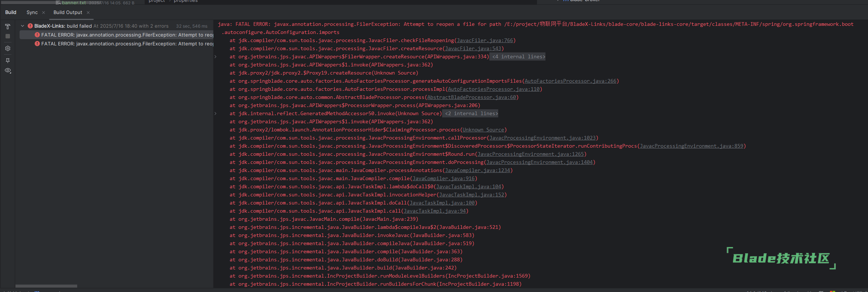Open build settings gear icon
Screen dimensions: 868x292
tap(7, 48)
